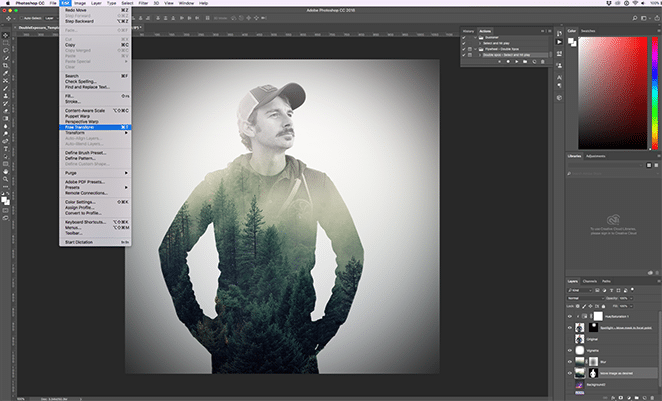Select the Eraser tool

(x=5, y=111)
